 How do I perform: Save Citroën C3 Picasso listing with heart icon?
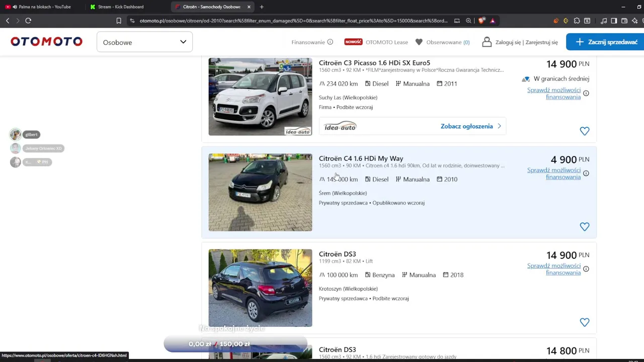584,131
